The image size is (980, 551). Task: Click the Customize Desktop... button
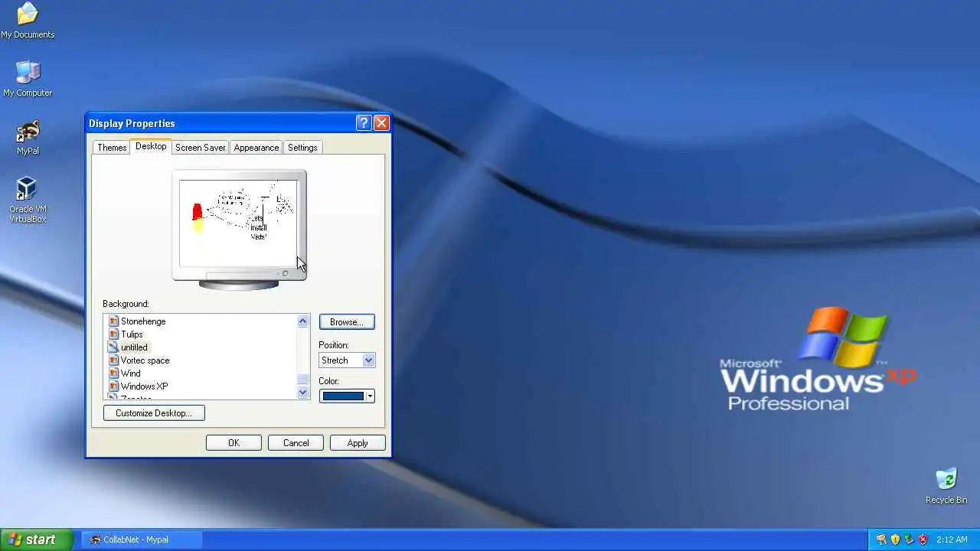coord(154,413)
